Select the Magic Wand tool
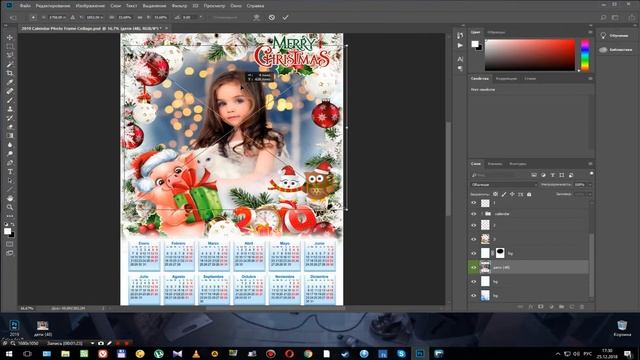The height and width of the screenshot is (360, 640). coord(10,64)
